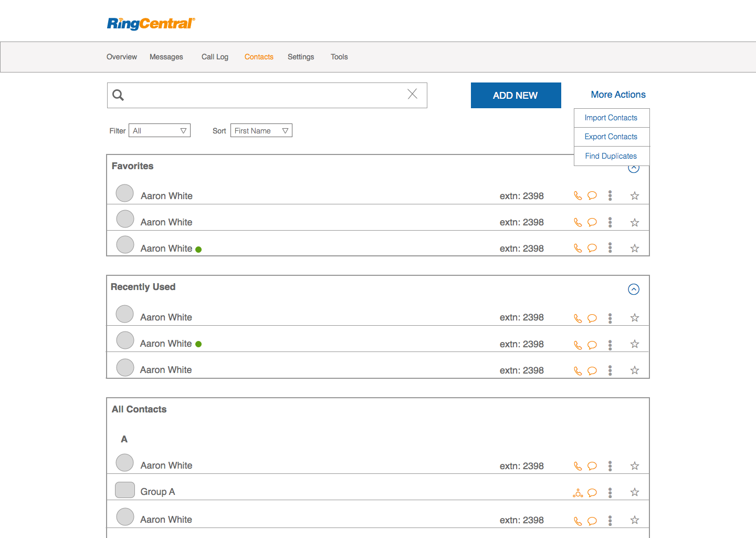Click the magnifier search icon
Viewport: 756px width, 538px height.
click(x=118, y=95)
